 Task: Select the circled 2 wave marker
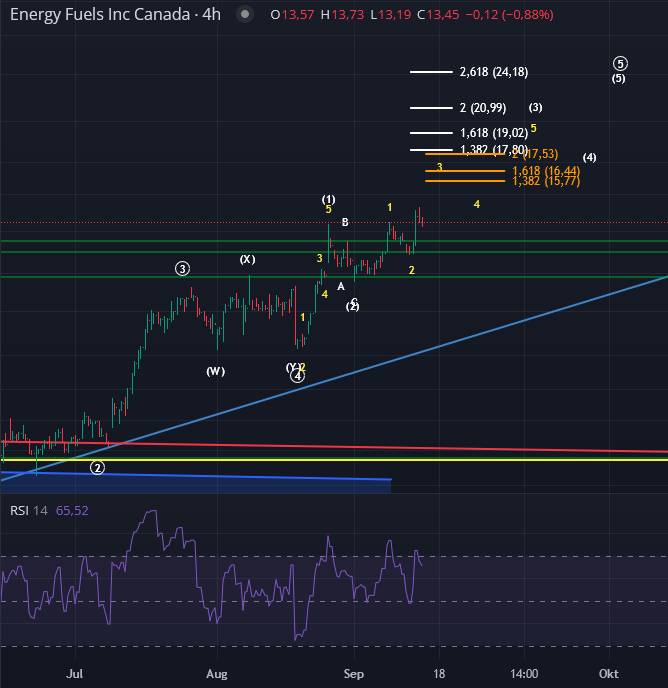tap(97, 467)
